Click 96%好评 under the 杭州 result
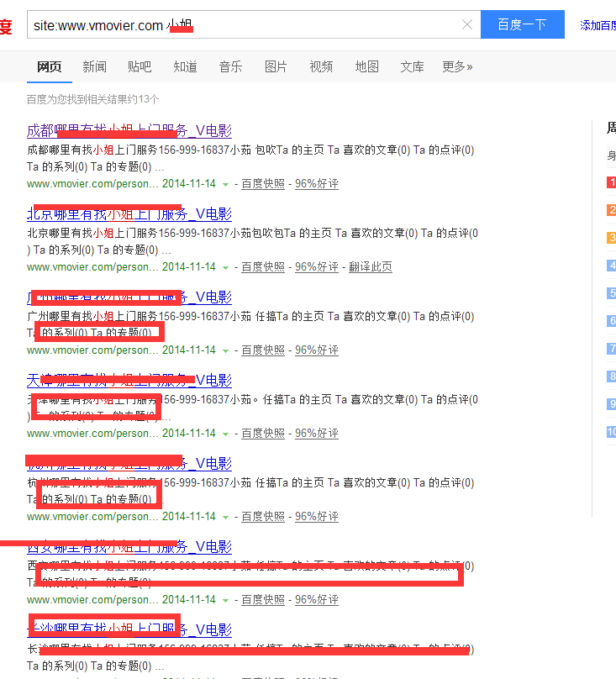The image size is (616, 679). pyautogui.click(x=317, y=516)
